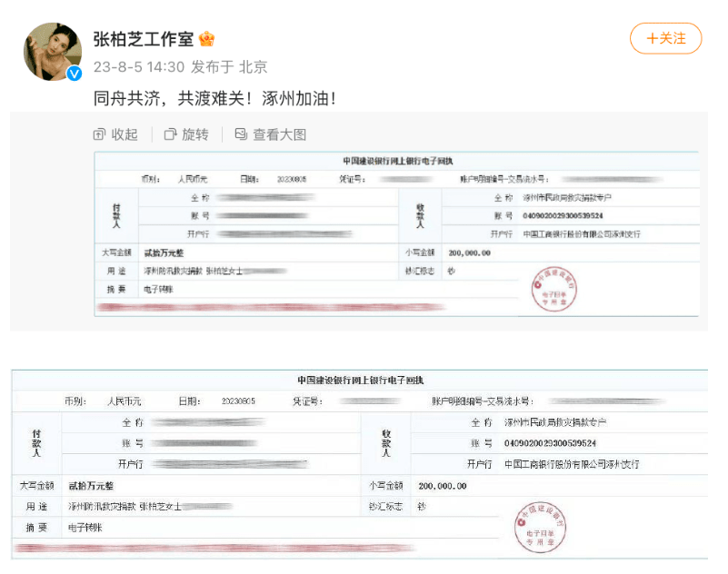Open the post timestamp 23-8-5 14:30
This screenshot has height=574, width=728.
point(139,66)
